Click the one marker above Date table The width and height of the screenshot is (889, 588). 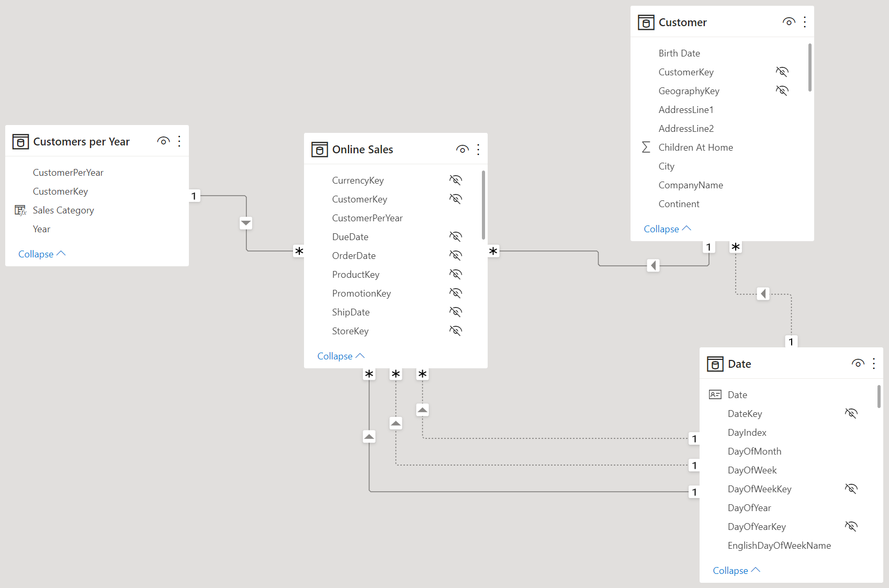(791, 342)
